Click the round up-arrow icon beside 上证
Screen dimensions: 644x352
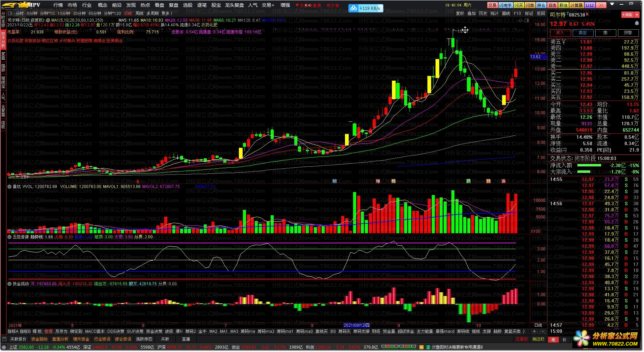click(4, 347)
